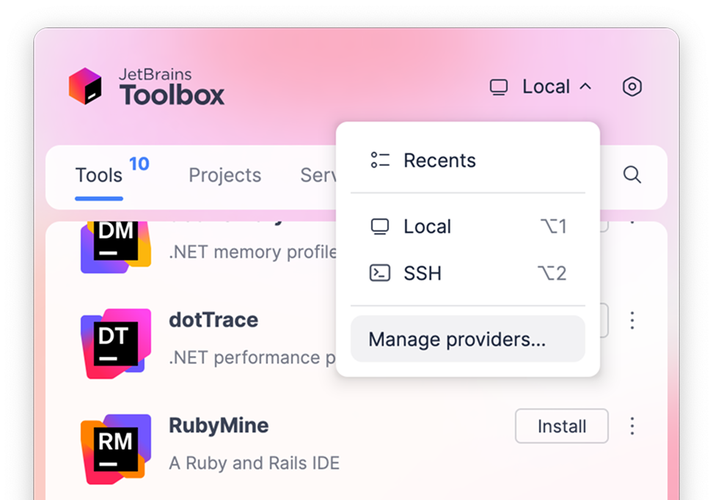Viewport: 713px width, 500px height.
Task: Switch to the Projects tab
Action: coord(225,176)
